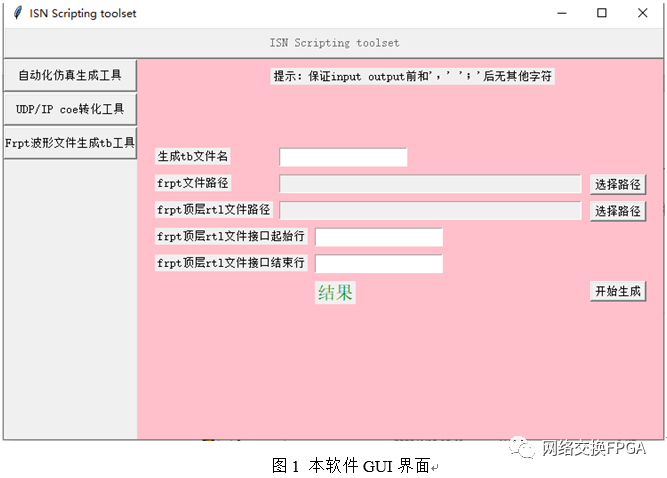Click the 生成tb文件名 input field
The image size is (667, 478).
[x=343, y=157]
